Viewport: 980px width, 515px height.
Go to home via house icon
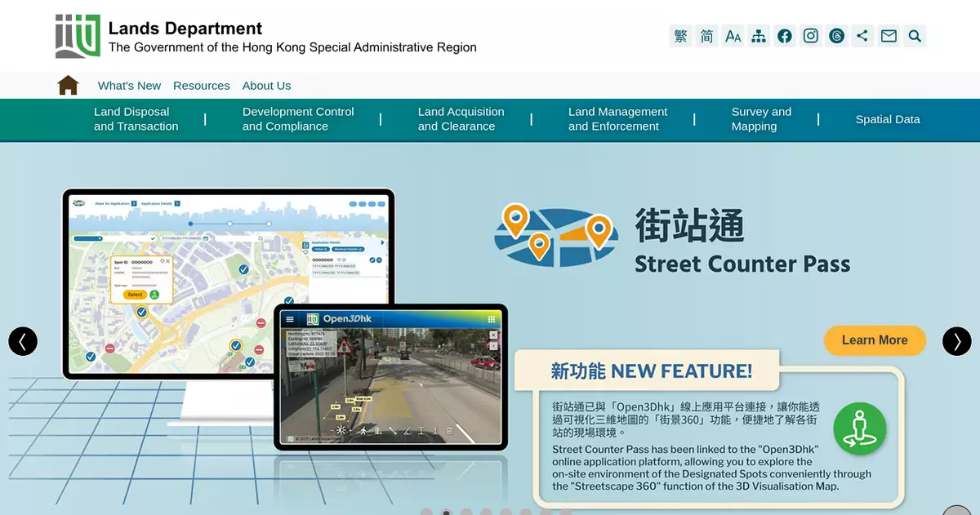[68, 85]
